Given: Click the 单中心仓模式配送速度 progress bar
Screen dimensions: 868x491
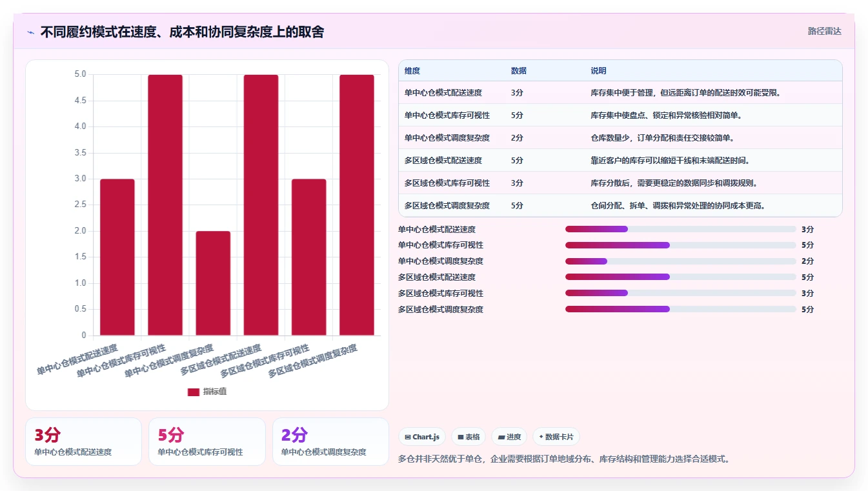Looking at the screenshot, I should [x=681, y=229].
